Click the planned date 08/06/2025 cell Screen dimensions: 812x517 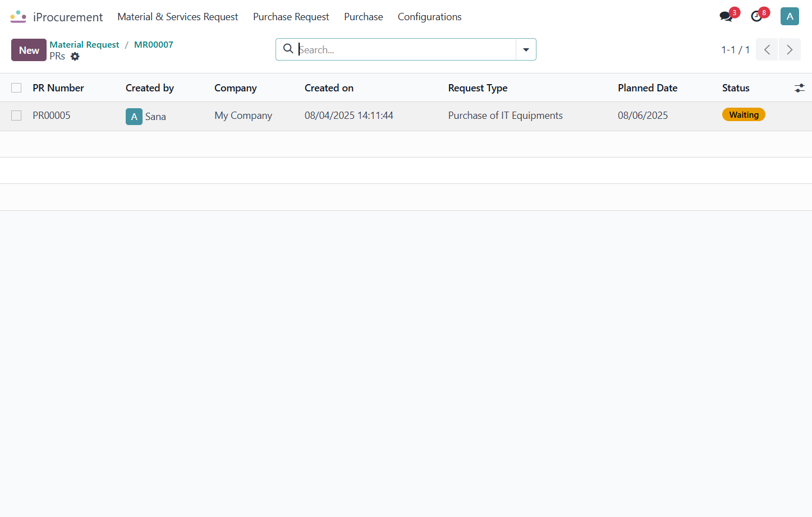click(x=643, y=116)
